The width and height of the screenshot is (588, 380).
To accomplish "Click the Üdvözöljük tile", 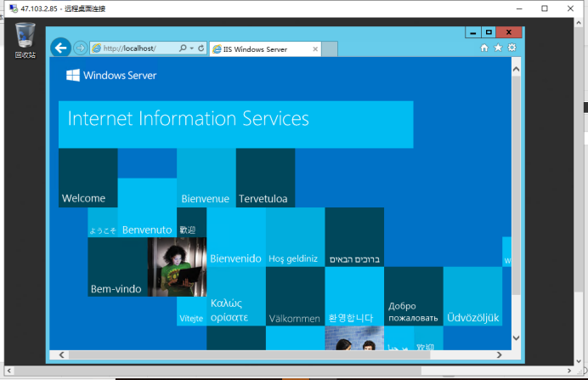I will pos(473,297).
